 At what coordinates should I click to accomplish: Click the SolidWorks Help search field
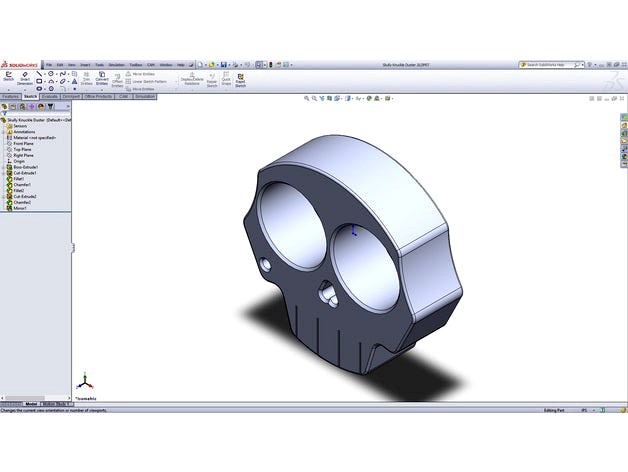pos(558,64)
